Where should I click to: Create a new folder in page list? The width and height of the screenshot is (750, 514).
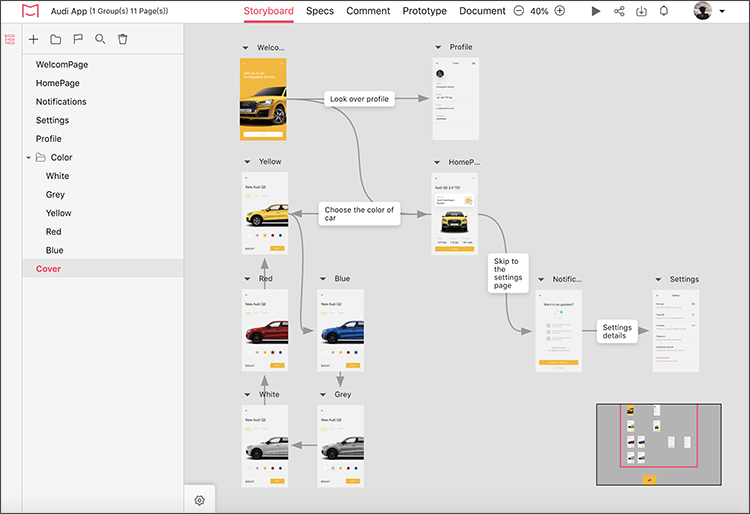[x=55, y=39]
